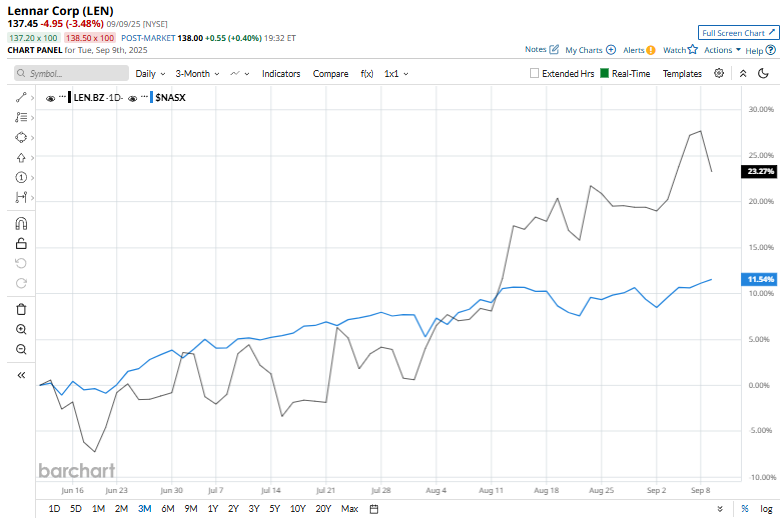This screenshot has width=780, height=527.
Task: Select the 1D range tab
Action: (54, 509)
